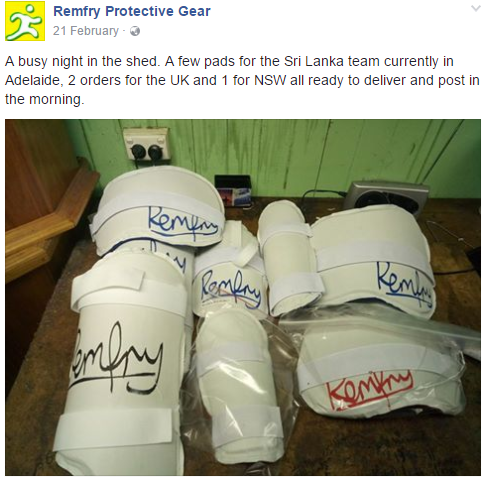Click "the morning." at end of post
The image size is (486, 477).
click(44, 99)
